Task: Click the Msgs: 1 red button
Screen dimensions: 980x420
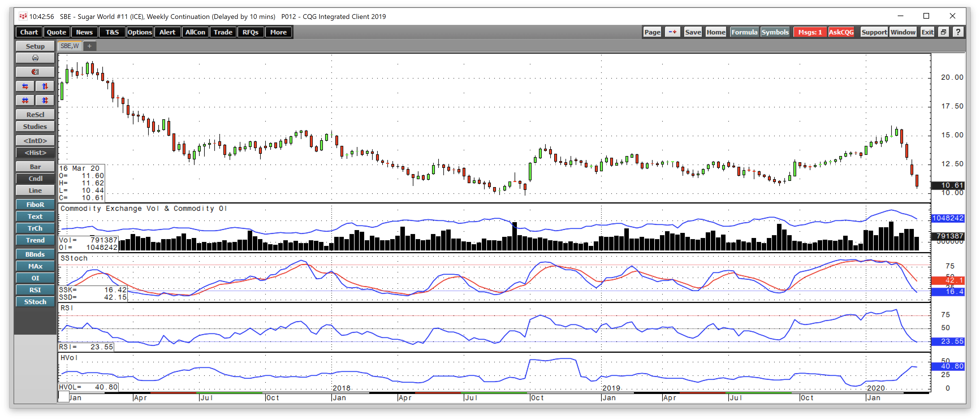Action: click(810, 32)
